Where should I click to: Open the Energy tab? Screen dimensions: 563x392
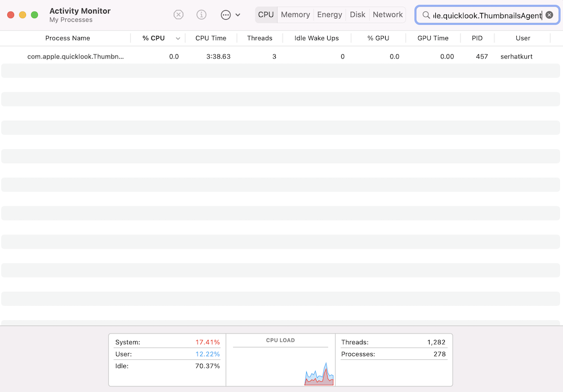click(329, 15)
